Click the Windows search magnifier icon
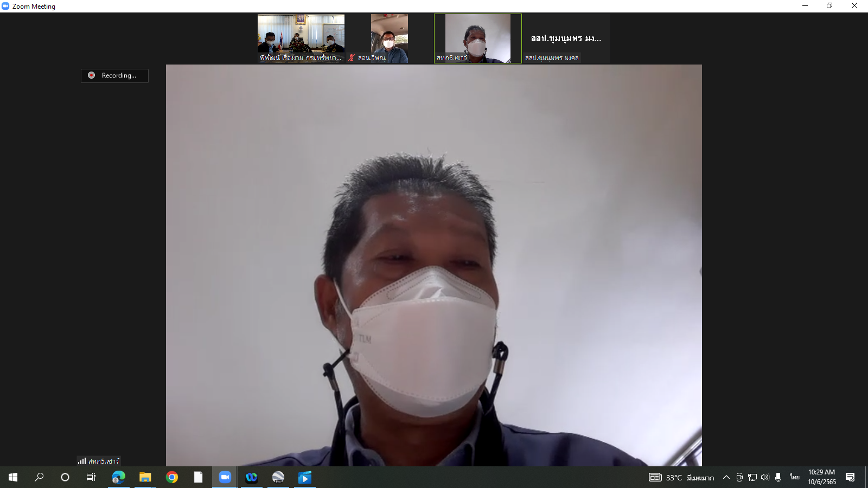 [39, 477]
